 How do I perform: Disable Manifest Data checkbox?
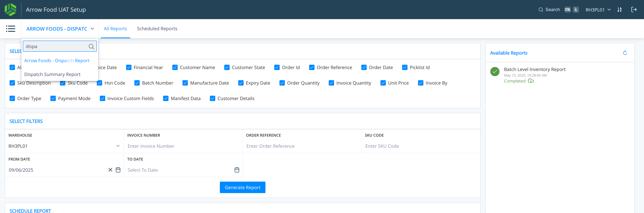tap(166, 98)
